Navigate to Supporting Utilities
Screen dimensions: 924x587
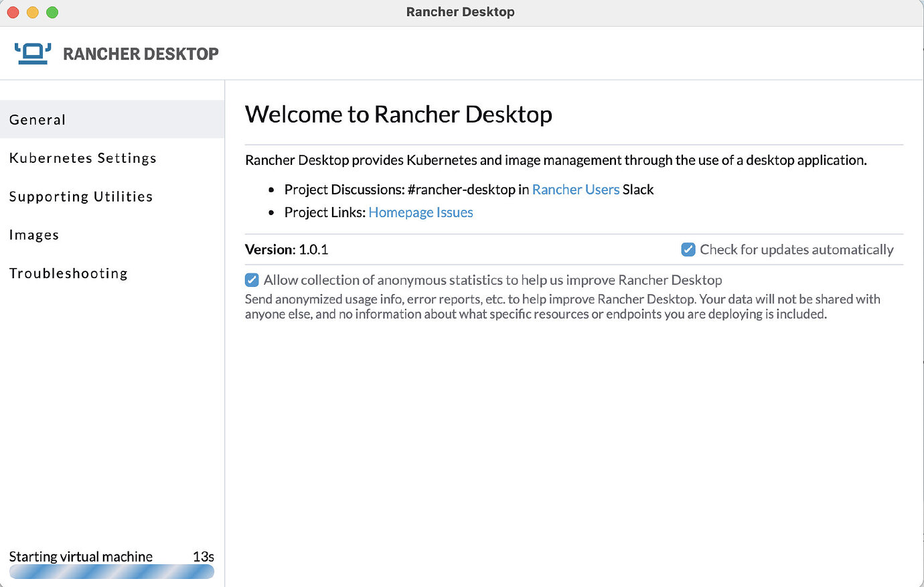pos(80,196)
